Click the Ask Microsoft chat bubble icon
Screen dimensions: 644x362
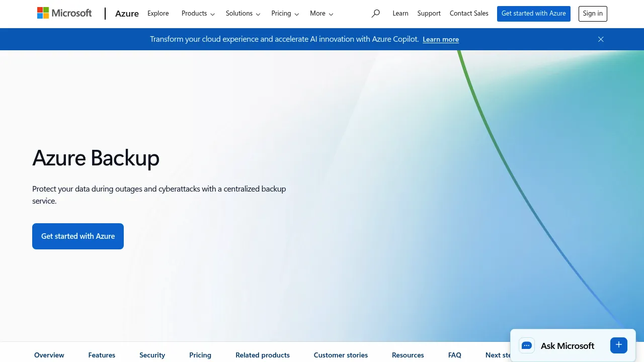pyautogui.click(x=527, y=345)
